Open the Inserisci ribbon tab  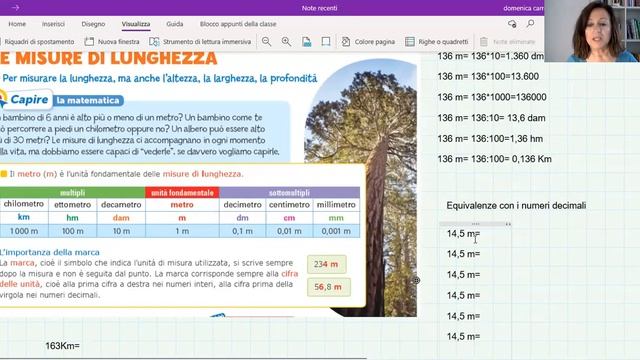coord(53,24)
